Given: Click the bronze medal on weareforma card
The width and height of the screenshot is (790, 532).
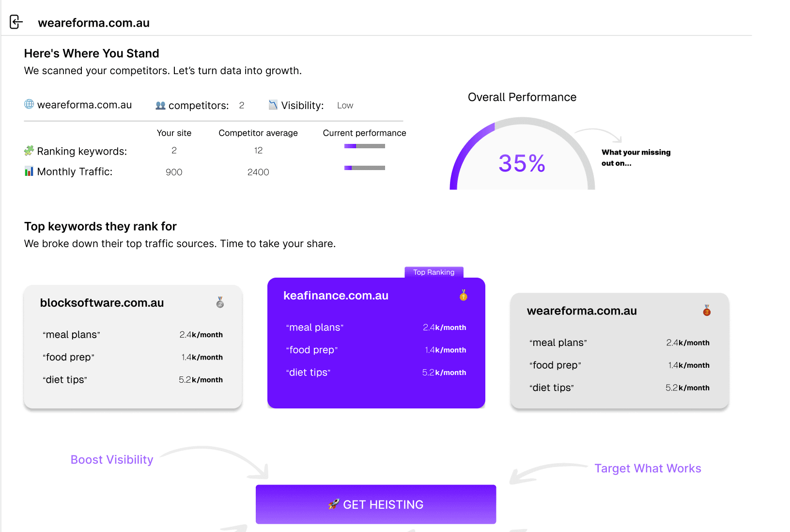Looking at the screenshot, I should click(x=706, y=312).
